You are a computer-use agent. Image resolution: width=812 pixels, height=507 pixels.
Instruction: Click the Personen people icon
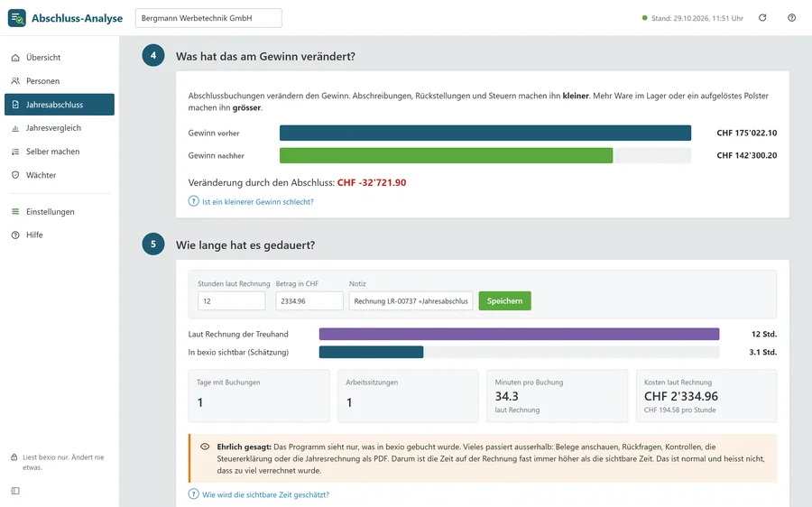[x=15, y=81]
